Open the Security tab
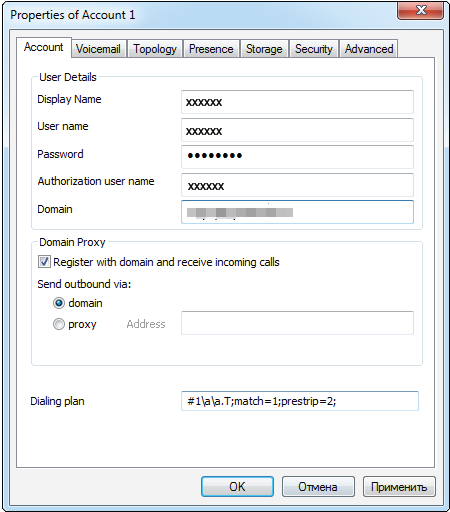 tap(314, 49)
